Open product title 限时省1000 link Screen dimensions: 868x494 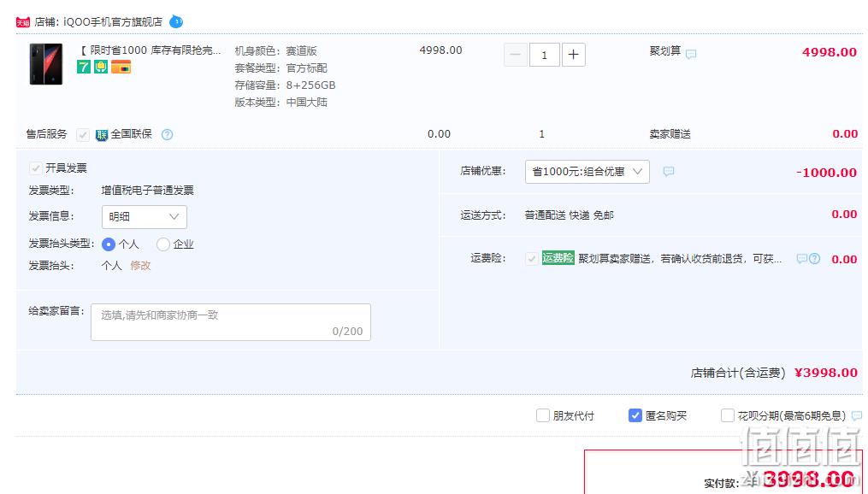click(x=150, y=50)
